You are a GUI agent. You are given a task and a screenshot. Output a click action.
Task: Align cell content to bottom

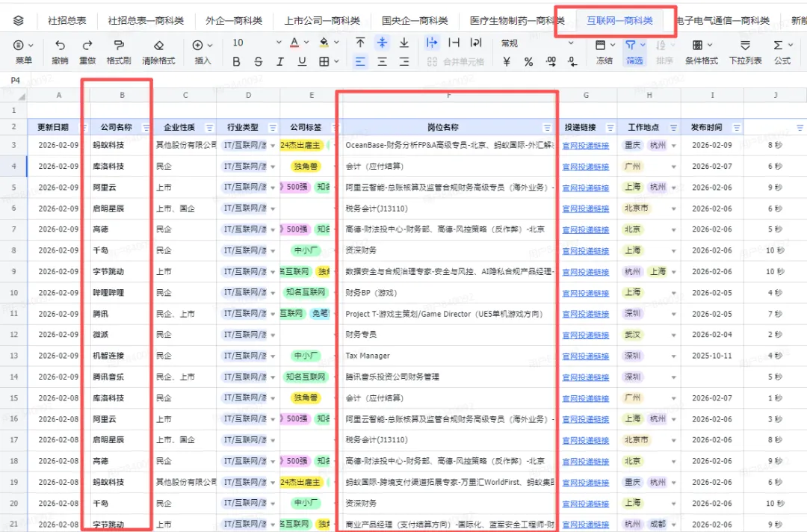[404, 43]
